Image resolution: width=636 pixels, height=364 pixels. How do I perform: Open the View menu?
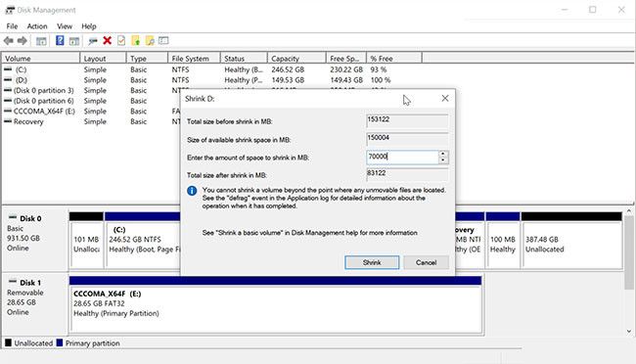pos(65,26)
